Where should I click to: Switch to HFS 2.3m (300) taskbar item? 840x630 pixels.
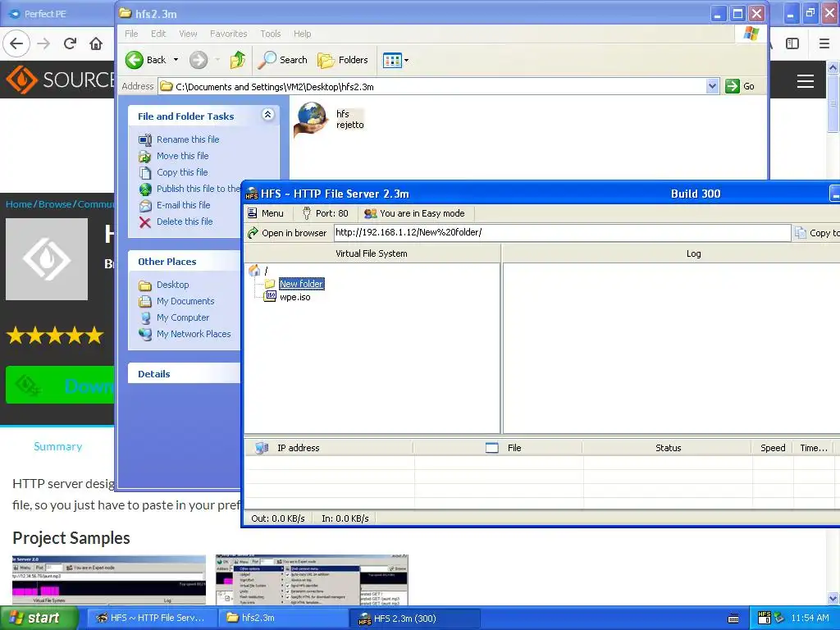[415, 619]
